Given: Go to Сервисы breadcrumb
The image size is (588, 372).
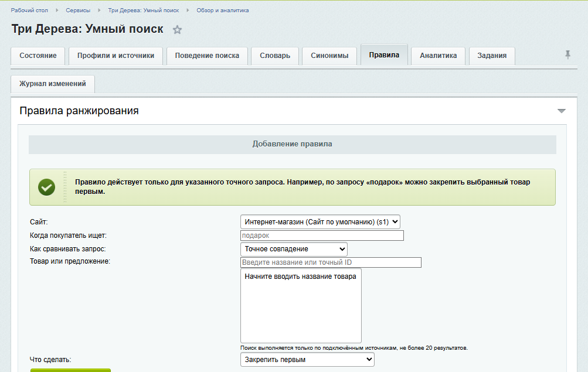Looking at the screenshot, I should coord(78,11).
